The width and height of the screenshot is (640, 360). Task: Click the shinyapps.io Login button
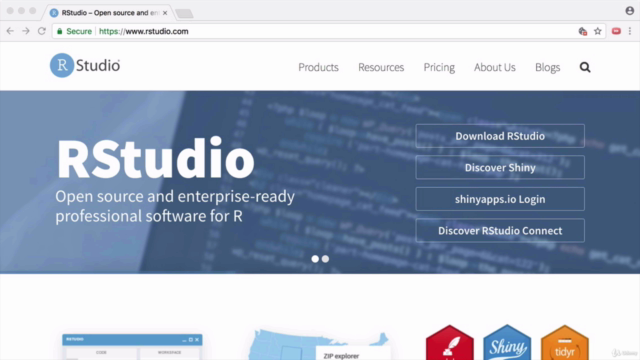pyautogui.click(x=500, y=199)
